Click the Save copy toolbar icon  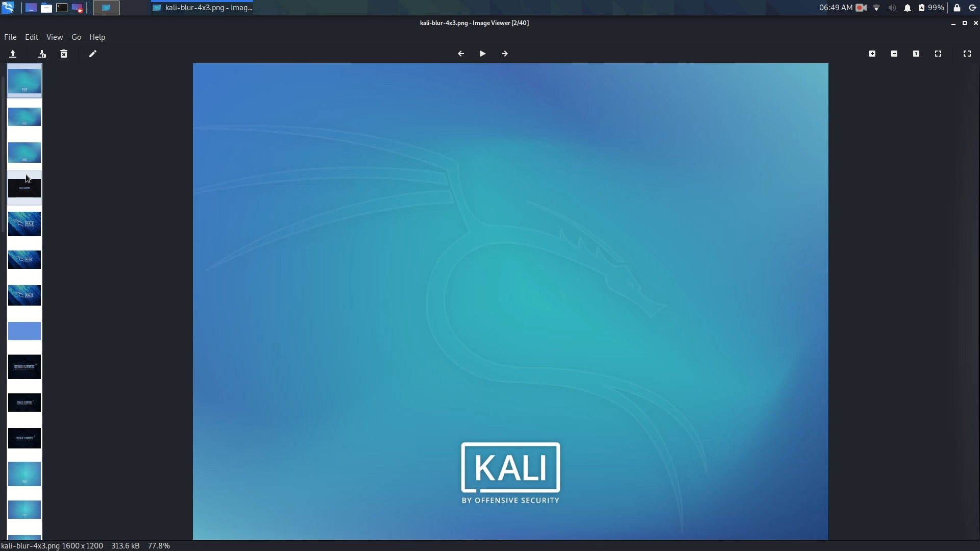point(42,54)
